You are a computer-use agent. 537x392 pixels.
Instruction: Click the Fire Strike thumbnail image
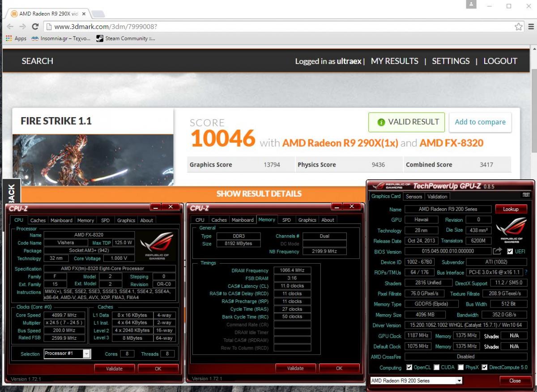[93, 160]
